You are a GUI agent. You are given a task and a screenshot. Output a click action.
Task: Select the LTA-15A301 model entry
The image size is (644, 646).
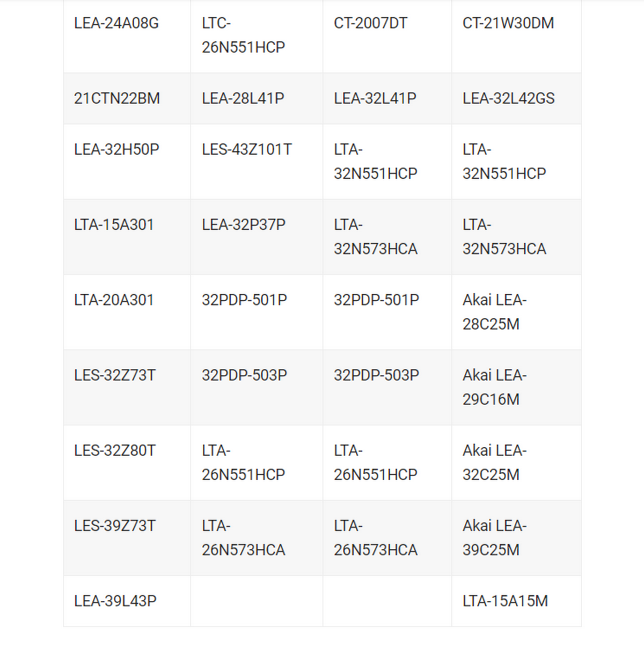tap(114, 225)
